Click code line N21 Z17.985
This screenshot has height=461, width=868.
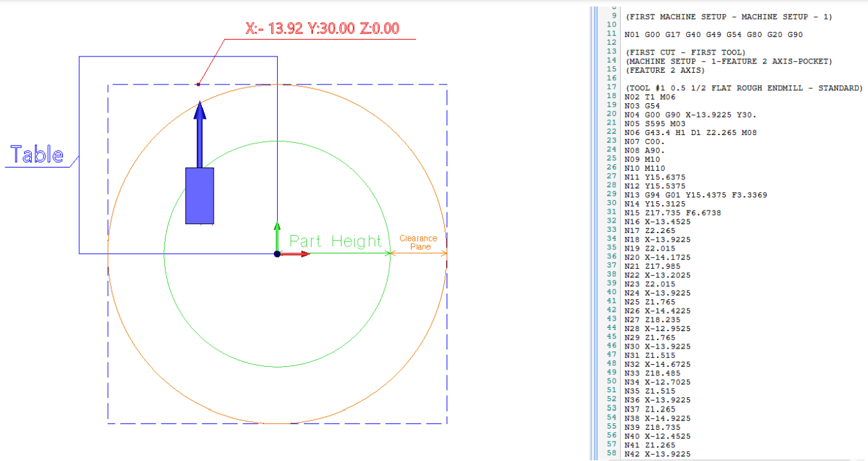pos(652,267)
